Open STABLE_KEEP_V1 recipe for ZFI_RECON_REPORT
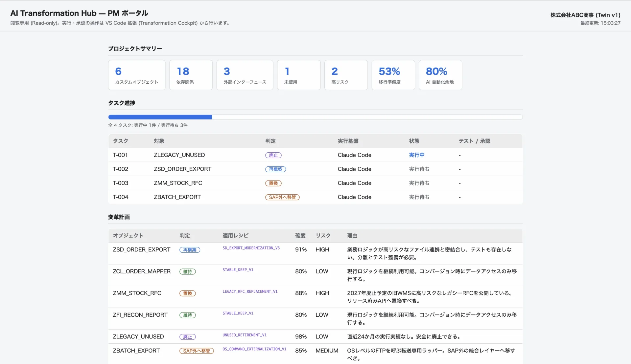631x364 pixels. tap(238, 313)
